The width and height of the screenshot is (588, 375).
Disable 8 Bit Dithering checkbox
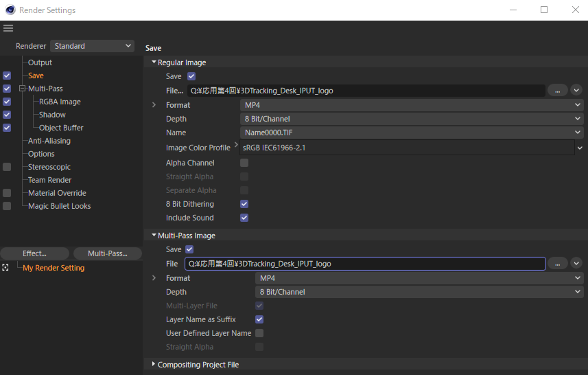[244, 204]
